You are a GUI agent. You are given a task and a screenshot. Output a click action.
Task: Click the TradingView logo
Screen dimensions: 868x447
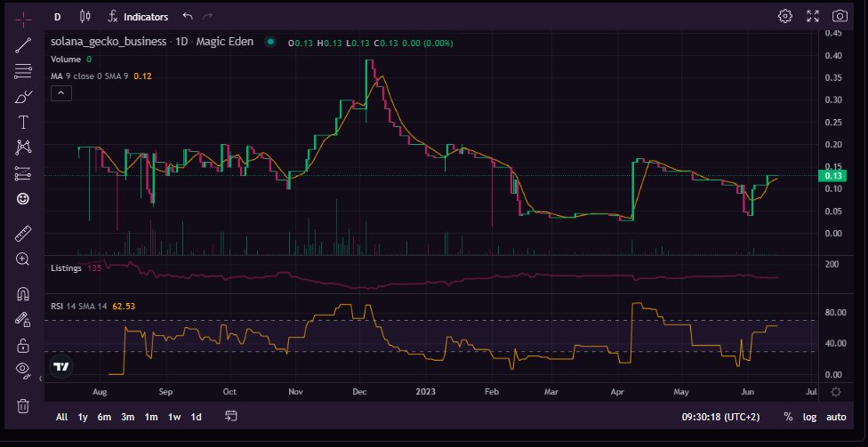click(61, 366)
